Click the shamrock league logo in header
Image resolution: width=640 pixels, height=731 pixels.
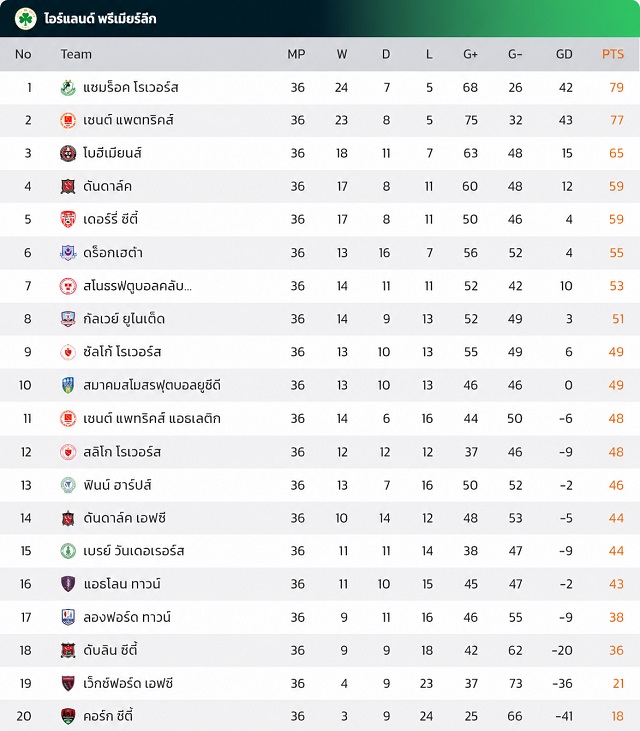pos(26,19)
